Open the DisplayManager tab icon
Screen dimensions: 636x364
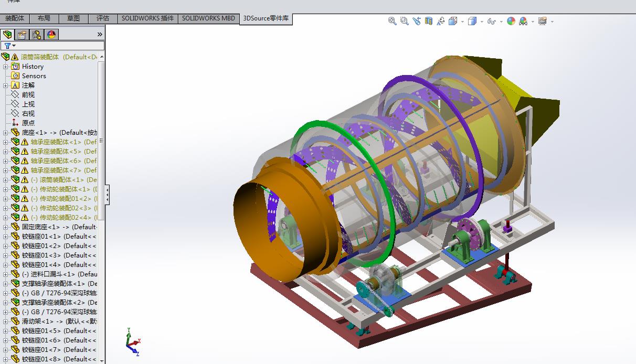[x=51, y=35]
